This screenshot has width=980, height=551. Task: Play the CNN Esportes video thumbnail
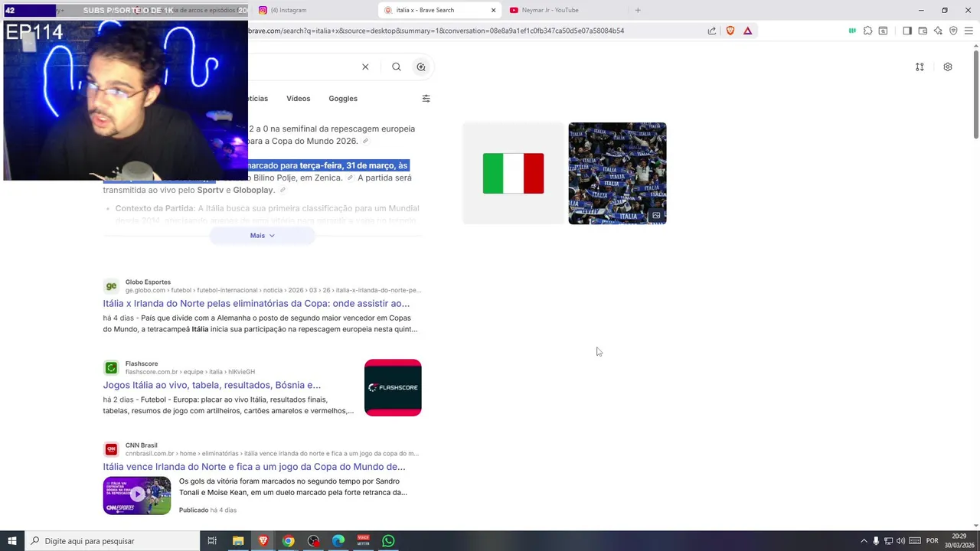pos(137,495)
